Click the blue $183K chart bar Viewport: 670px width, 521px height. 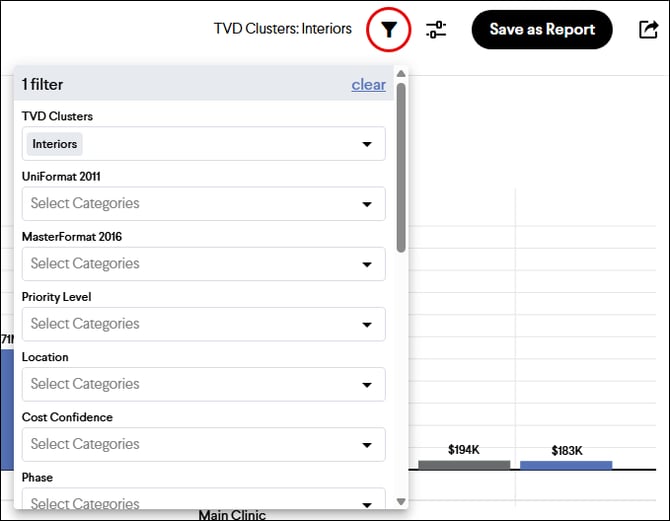pos(566,465)
